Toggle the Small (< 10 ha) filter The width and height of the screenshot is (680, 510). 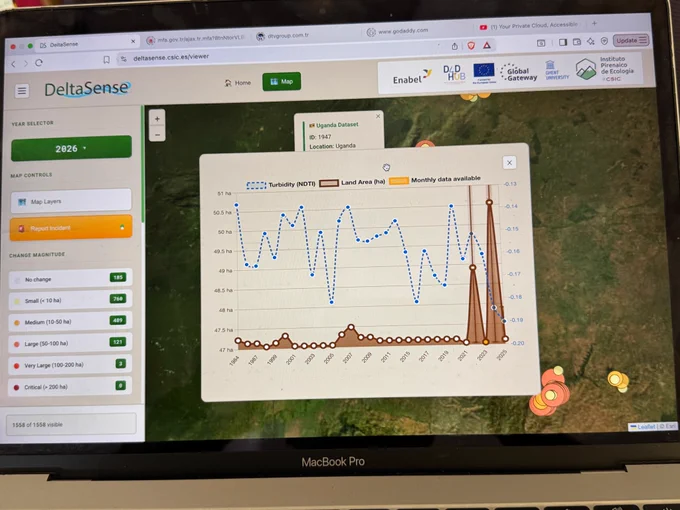(70, 300)
